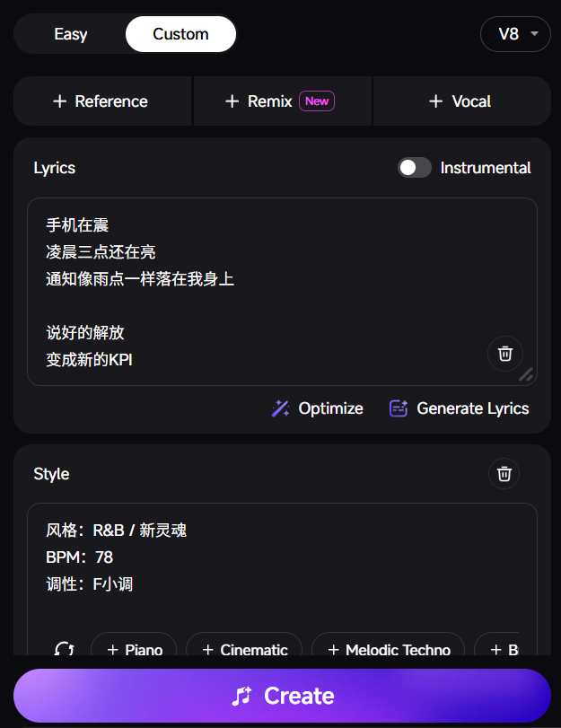Click the plus icon beside Vocal
This screenshot has width=561, height=728.
click(x=436, y=101)
